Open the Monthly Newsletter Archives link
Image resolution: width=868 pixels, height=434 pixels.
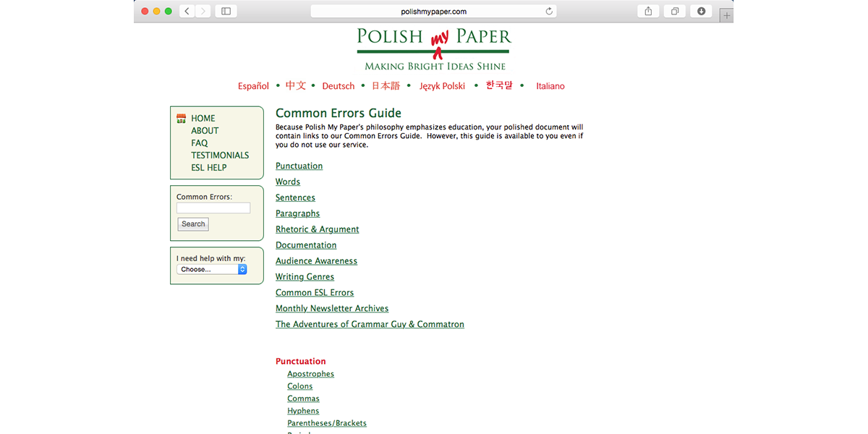tap(332, 310)
